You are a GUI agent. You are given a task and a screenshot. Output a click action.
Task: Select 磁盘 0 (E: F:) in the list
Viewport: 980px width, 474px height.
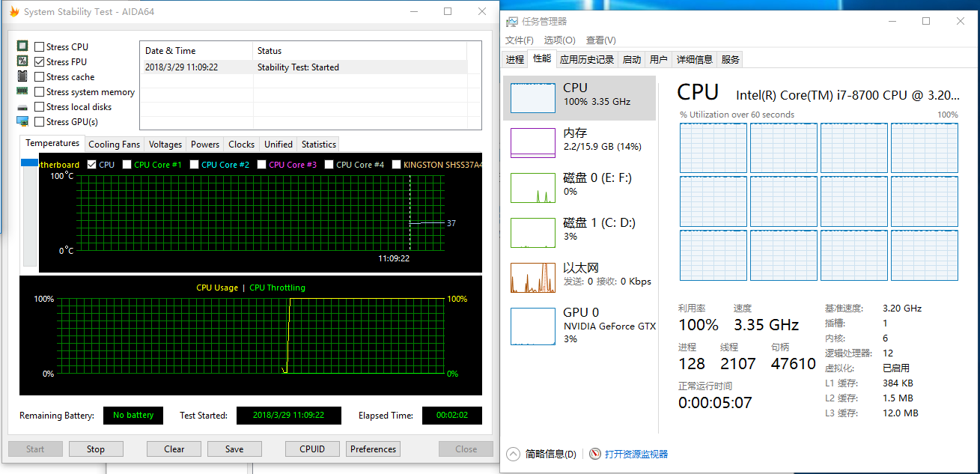tap(579, 188)
